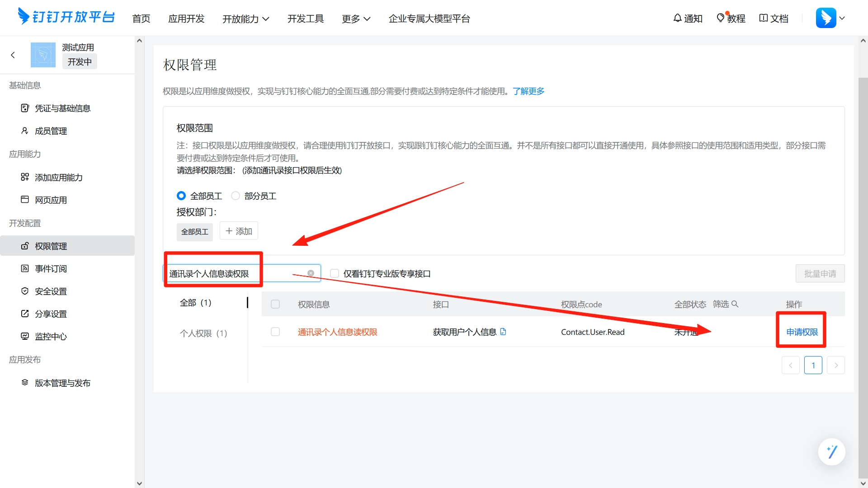Click the 批量申请 button

point(820,273)
